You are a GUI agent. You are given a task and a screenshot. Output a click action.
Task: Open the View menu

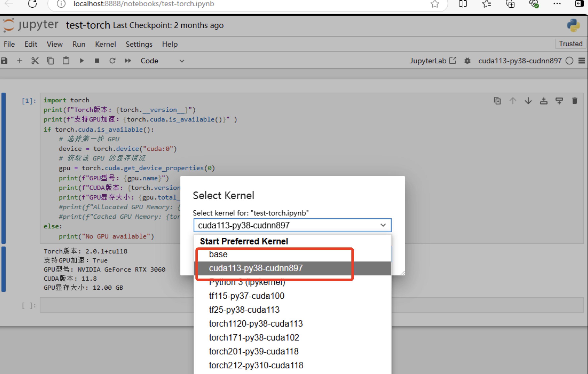pos(55,44)
